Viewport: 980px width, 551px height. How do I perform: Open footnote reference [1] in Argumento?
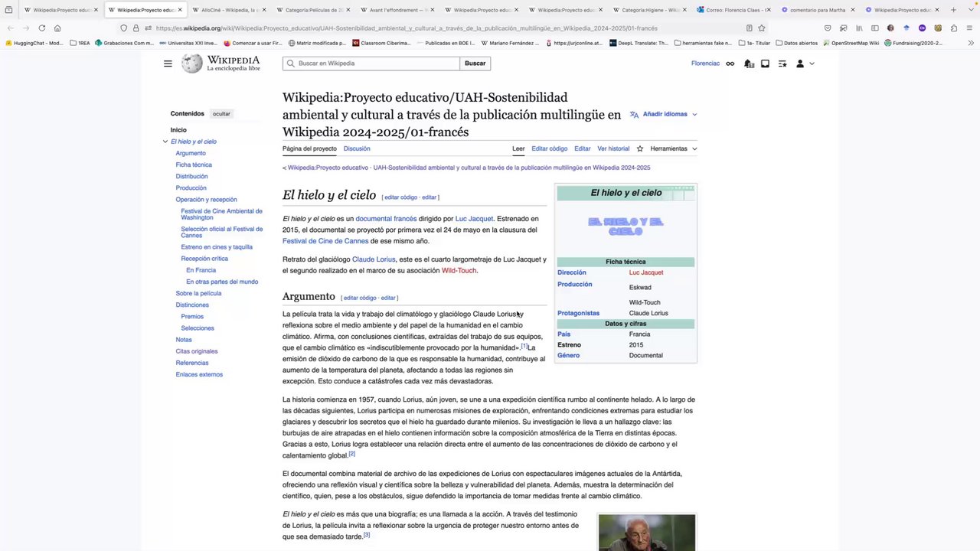click(x=524, y=347)
